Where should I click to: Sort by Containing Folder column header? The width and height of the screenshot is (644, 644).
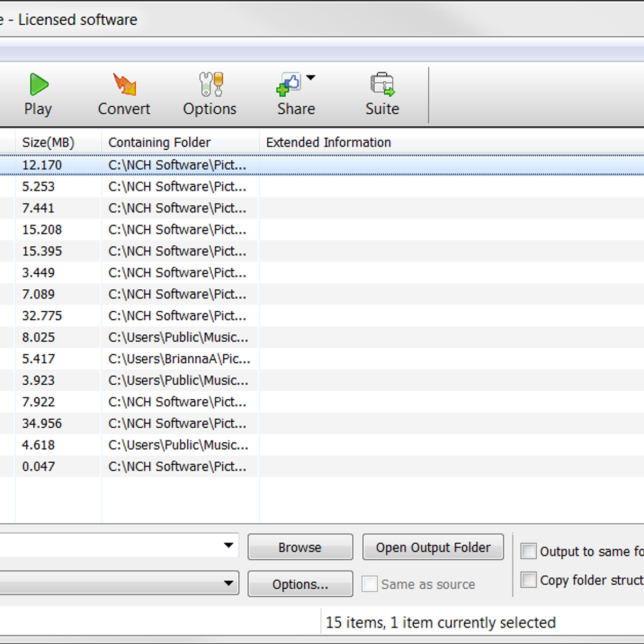click(159, 143)
